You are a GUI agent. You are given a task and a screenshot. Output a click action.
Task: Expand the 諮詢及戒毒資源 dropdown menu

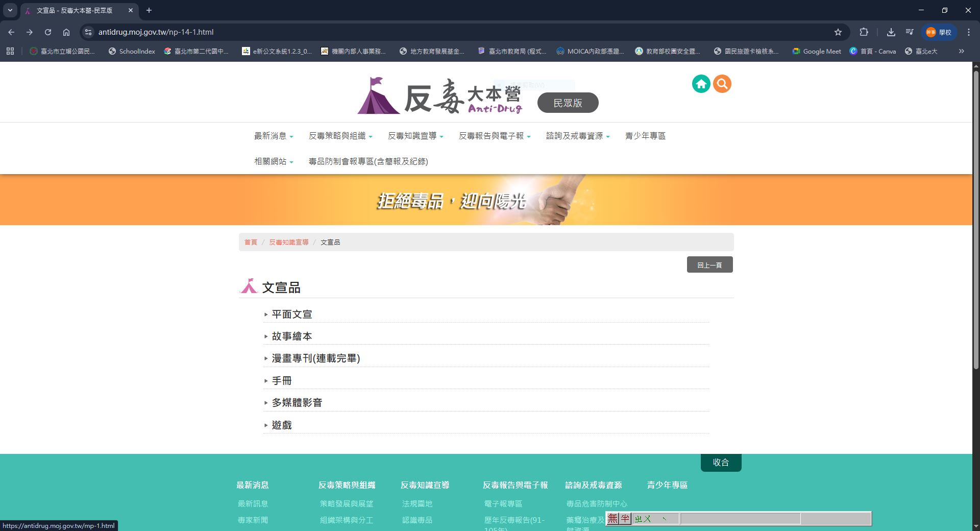pyautogui.click(x=577, y=136)
